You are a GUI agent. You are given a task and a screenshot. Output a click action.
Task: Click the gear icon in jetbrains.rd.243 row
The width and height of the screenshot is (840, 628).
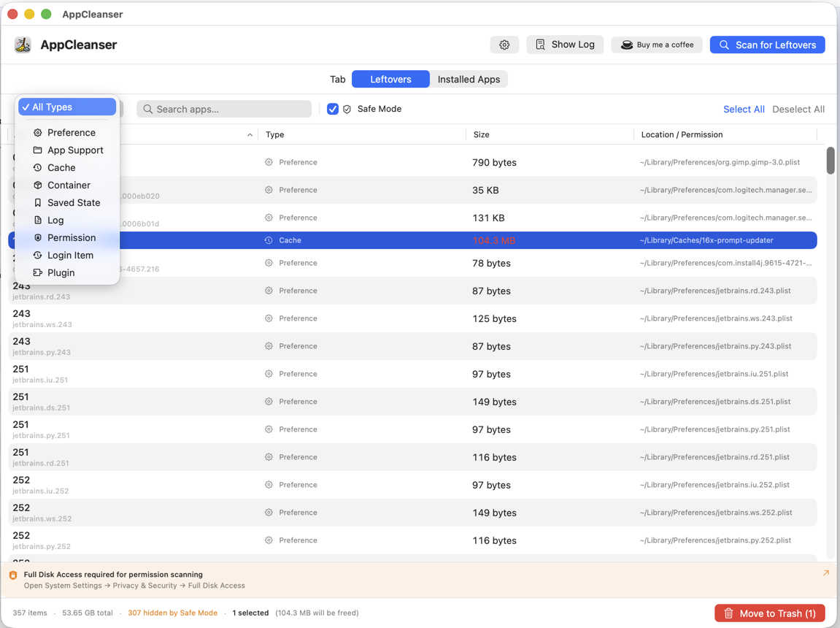[269, 291]
